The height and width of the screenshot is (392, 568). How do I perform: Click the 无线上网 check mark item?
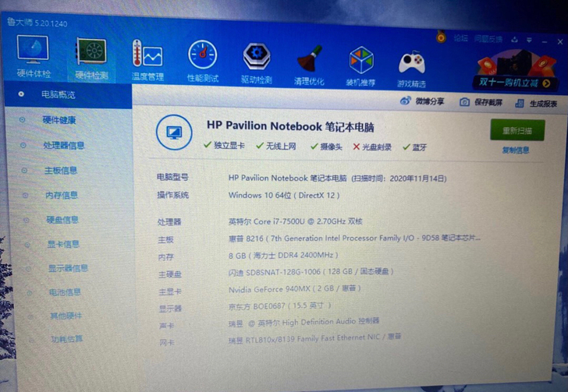pos(276,146)
